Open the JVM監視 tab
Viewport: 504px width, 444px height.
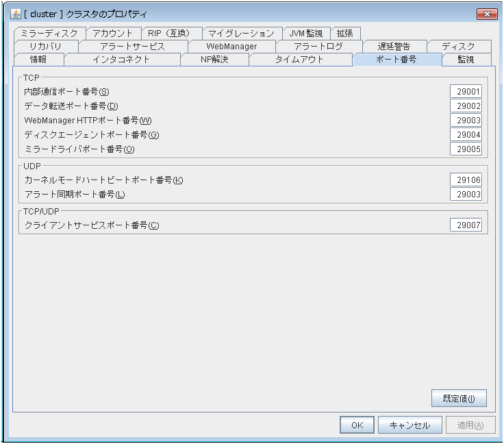click(306, 33)
